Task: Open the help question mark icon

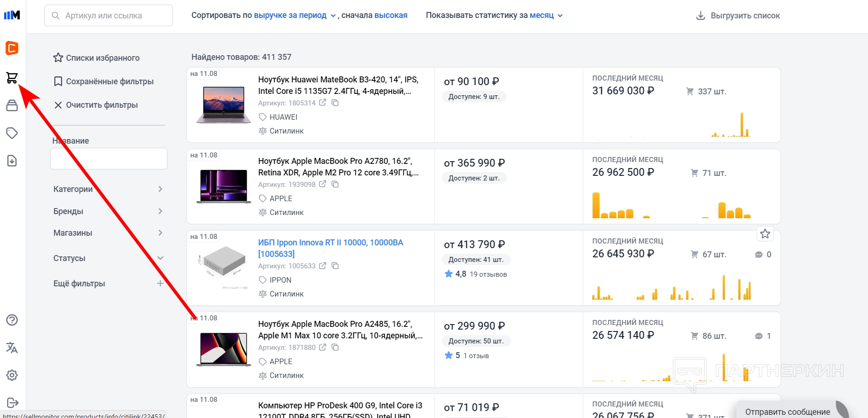Action: pos(12,320)
